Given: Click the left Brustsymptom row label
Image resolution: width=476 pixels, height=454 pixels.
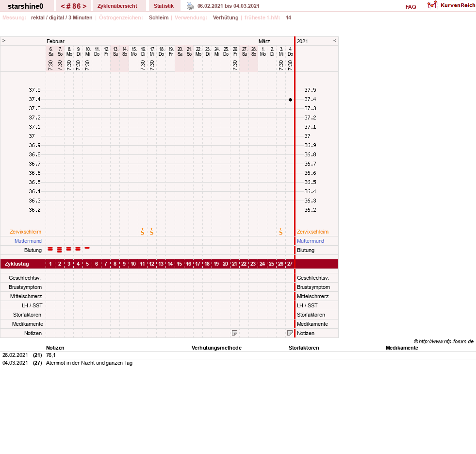Looking at the screenshot, I should 25,287.
